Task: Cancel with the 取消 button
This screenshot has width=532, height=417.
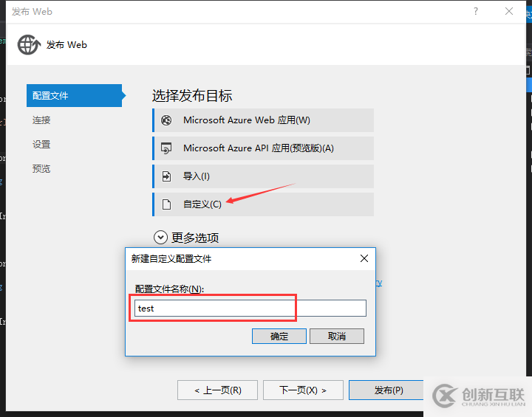Action: pyautogui.click(x=337, y=337)
